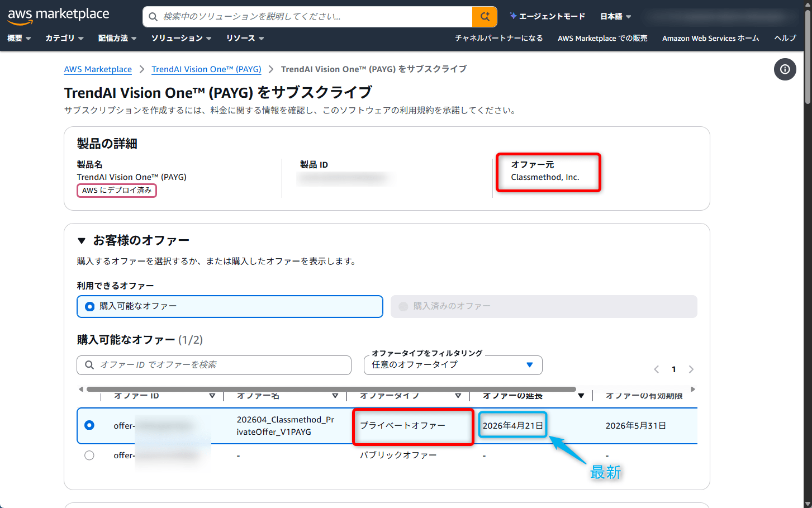Open the 任意のオファータイプ filter dropdown
Screen dimensions: 812x508
[453, 365]
